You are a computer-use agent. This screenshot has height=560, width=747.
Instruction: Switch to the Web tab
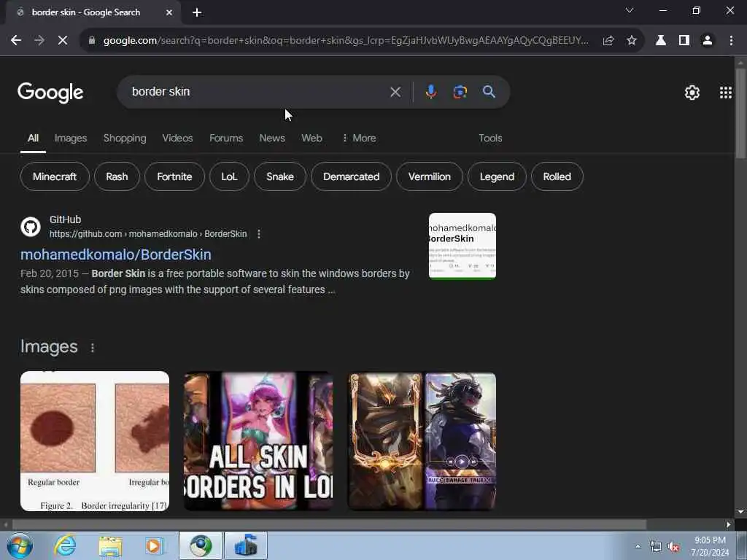click(x=311, y=138)
